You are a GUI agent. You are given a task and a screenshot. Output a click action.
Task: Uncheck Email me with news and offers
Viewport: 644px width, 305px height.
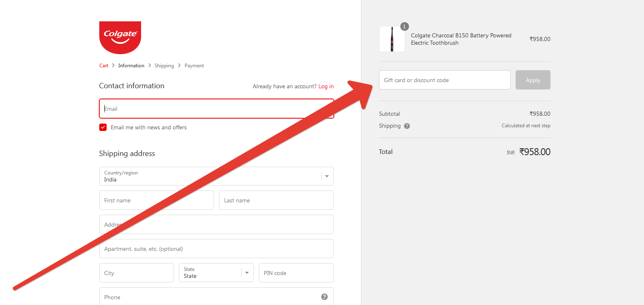103,127
